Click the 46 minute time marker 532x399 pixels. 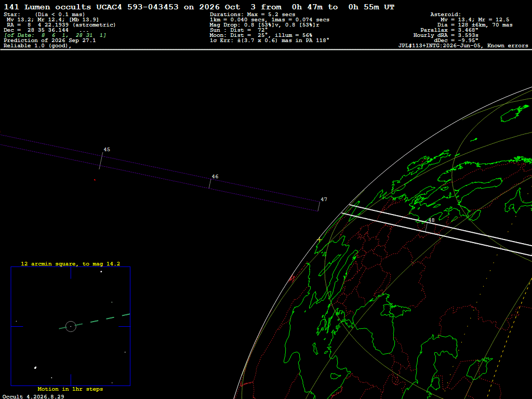215,177
